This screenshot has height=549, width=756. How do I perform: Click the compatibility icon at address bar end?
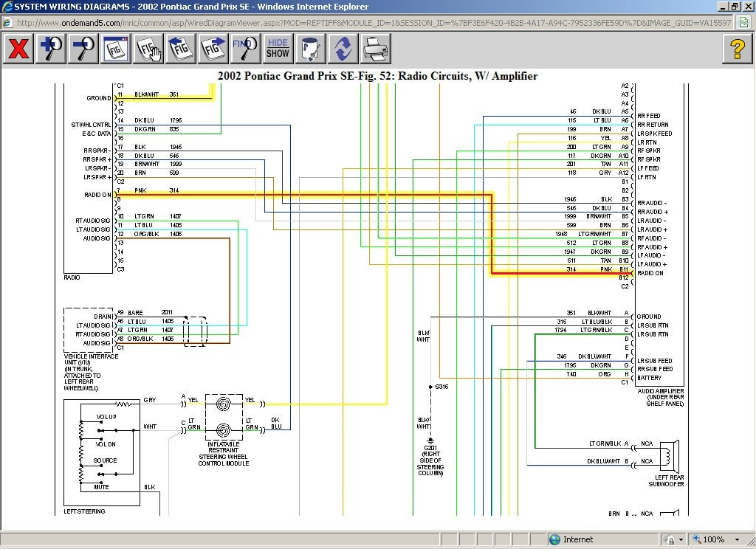pyautogui.click(x=744, y=22)
